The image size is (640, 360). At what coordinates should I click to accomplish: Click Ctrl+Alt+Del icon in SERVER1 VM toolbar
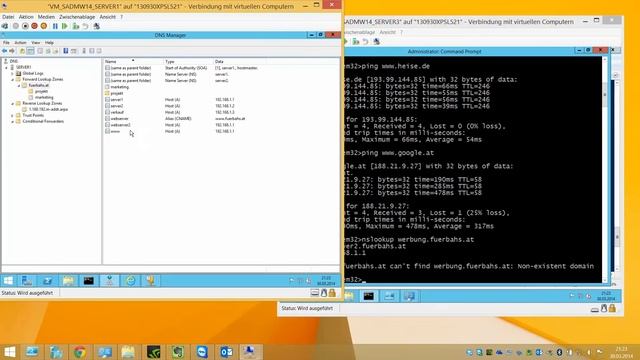pyautogui.click(x=5, y=26)
